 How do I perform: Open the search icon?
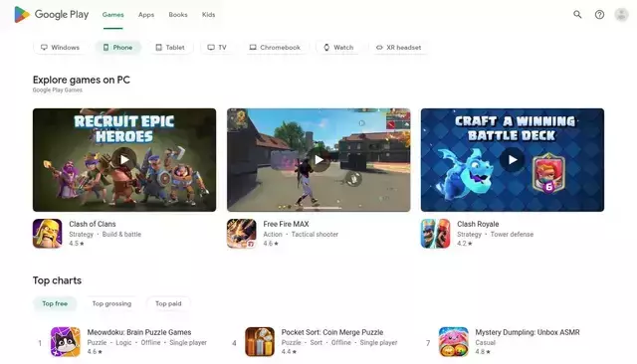577,15
